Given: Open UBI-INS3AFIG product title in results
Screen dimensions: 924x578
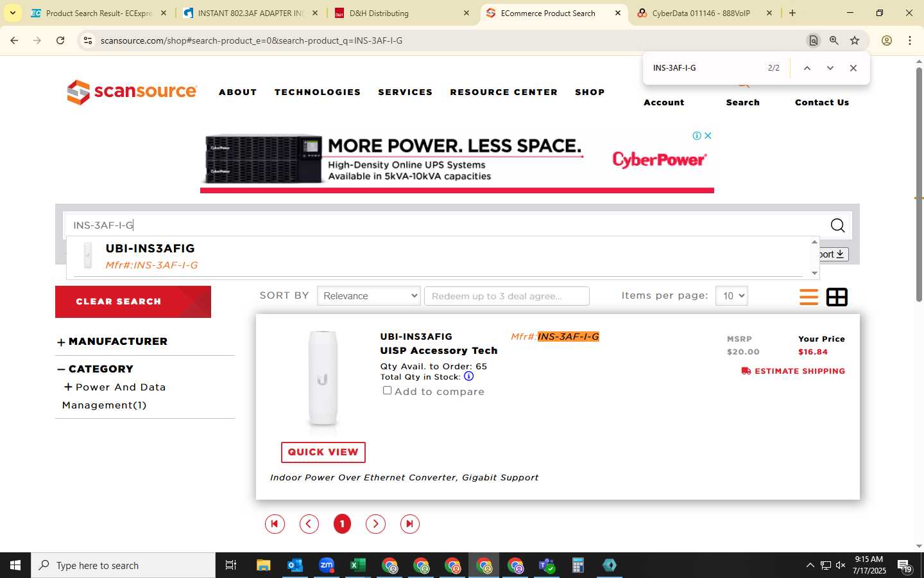Looking at the screenshot, I should [x=416, y=337].
